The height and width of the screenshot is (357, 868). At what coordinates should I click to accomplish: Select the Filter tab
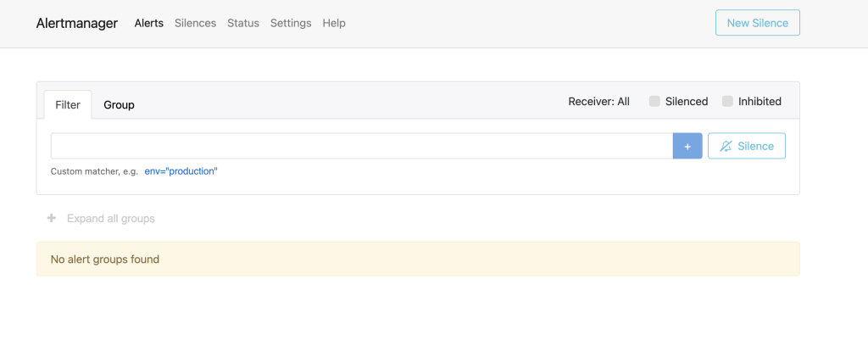[x=68, y=104]
